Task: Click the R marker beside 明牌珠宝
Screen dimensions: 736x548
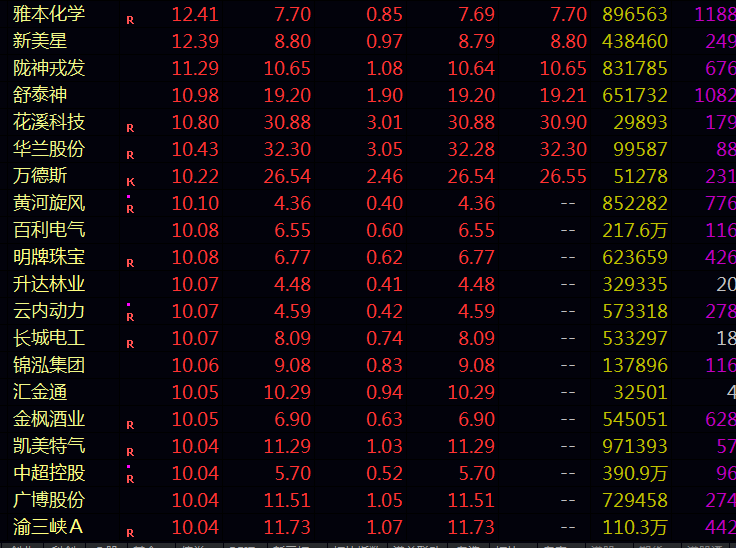Action: point(130,263)
